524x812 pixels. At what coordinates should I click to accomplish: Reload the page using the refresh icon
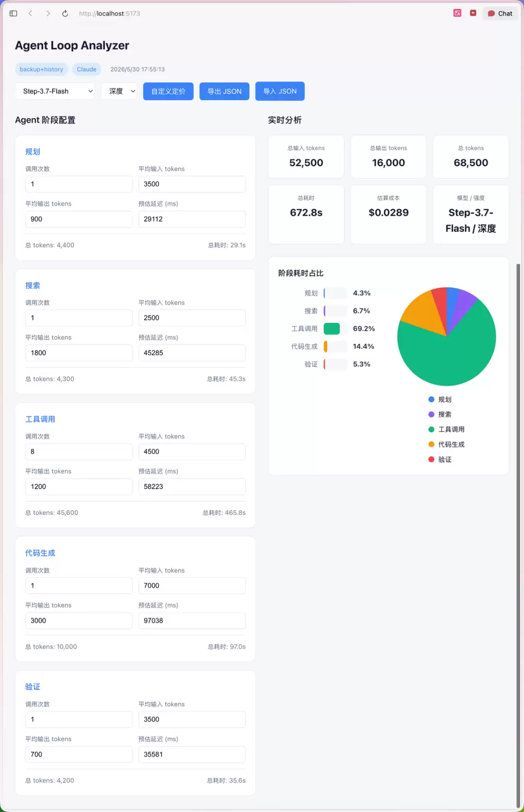click(x=65, y=14)
